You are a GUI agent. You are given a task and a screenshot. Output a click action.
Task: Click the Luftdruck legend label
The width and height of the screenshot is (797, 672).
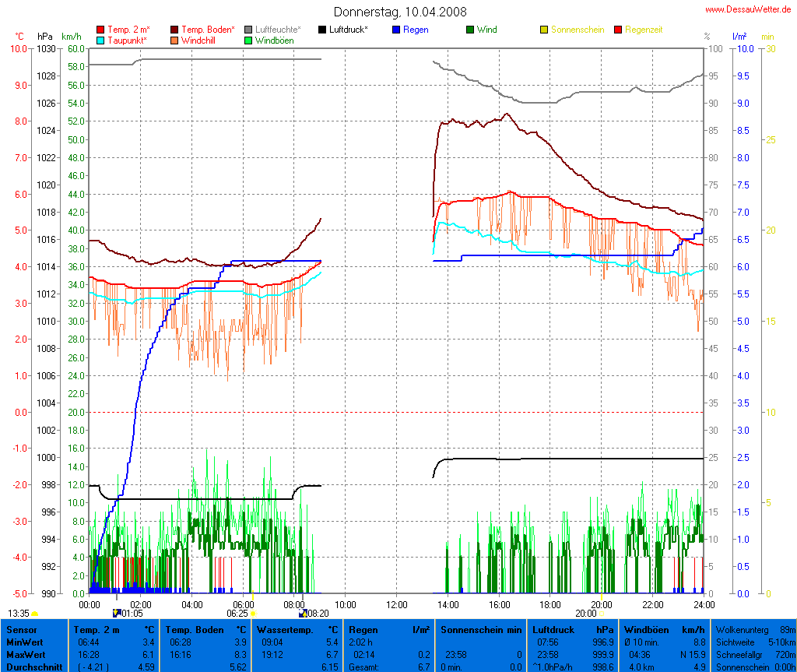[x=348, y=30]
